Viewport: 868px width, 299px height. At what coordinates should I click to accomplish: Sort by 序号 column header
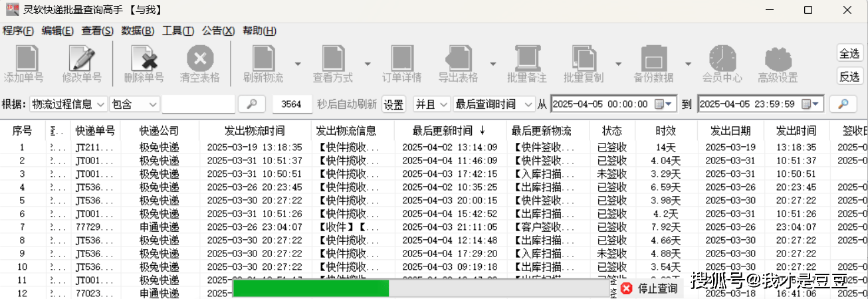[22, 130]
